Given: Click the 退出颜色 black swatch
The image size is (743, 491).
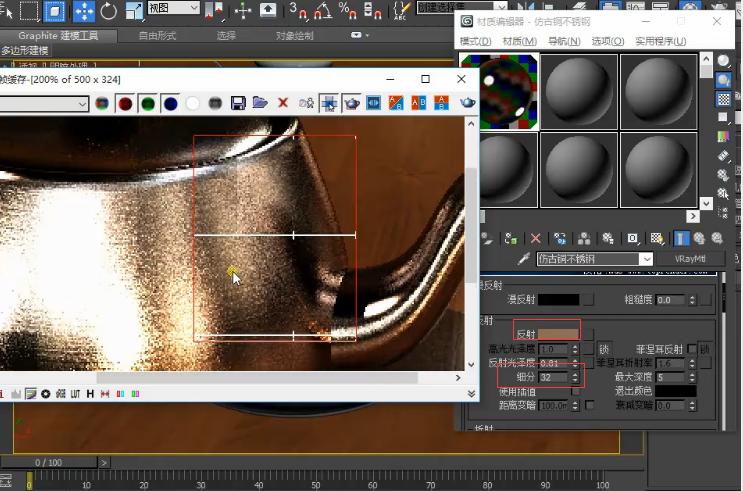Looking at the screenshot, I should [676, 391].
